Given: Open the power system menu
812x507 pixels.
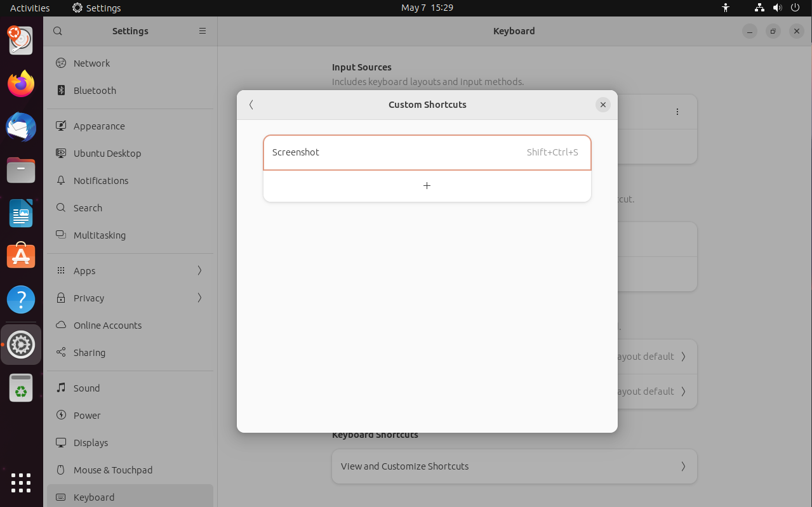Looking at the screenshot, I should point(796,8).
